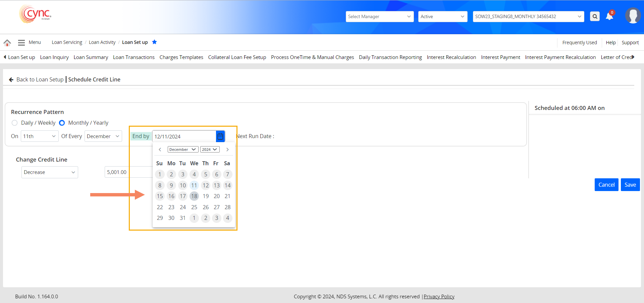Click the home icon
Viewport: 644px width, 303px height.
[7, 43]
